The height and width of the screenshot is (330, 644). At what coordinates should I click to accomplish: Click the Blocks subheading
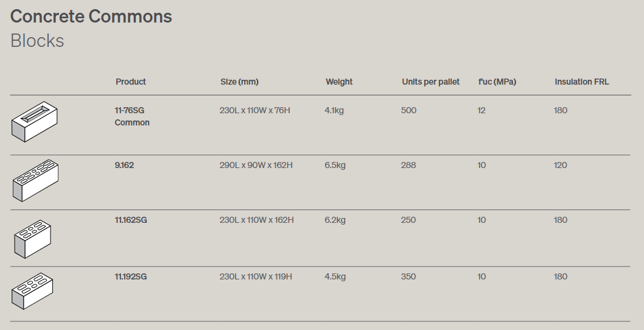pos(37,41)
